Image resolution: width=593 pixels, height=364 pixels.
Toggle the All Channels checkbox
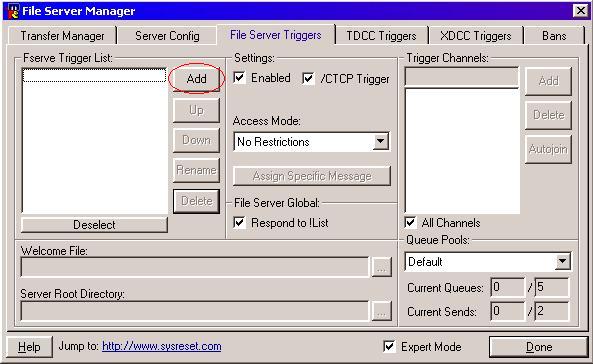click(x=410, y=222)
